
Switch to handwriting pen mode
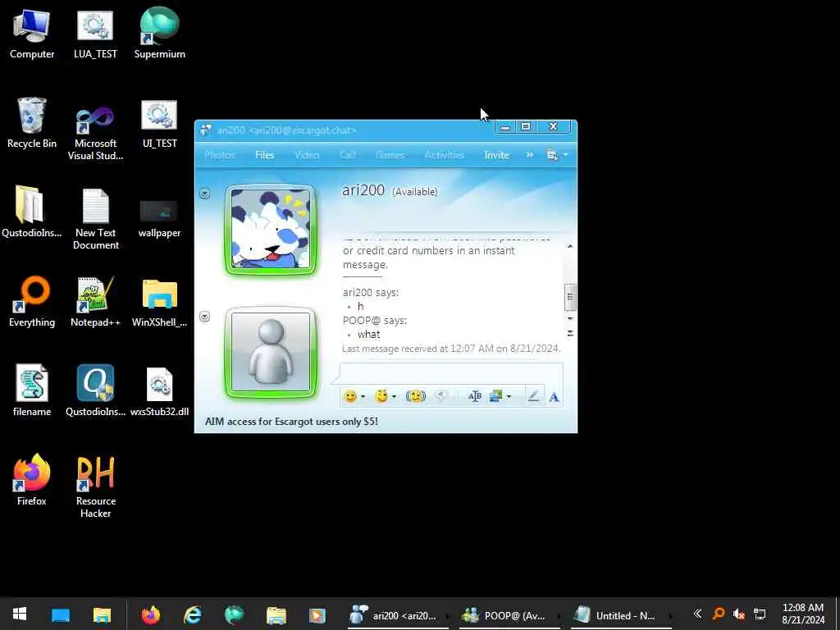pos(533,396)
